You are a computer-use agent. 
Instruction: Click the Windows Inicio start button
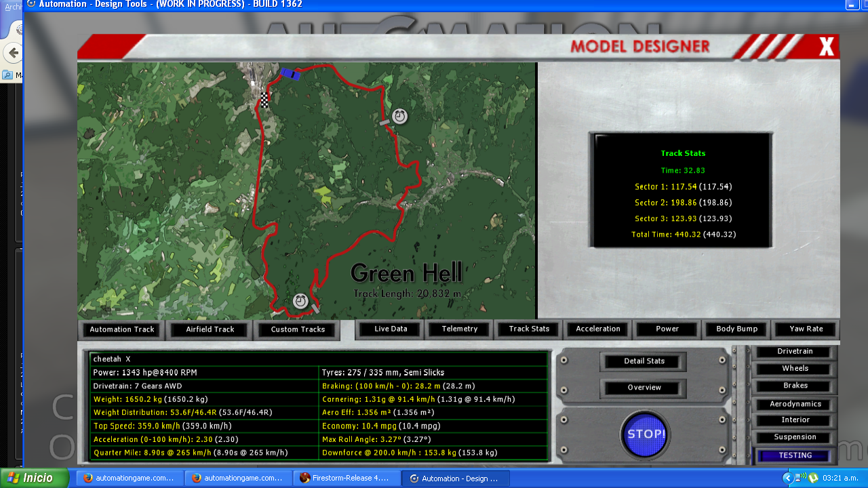(x=35, y=478)
